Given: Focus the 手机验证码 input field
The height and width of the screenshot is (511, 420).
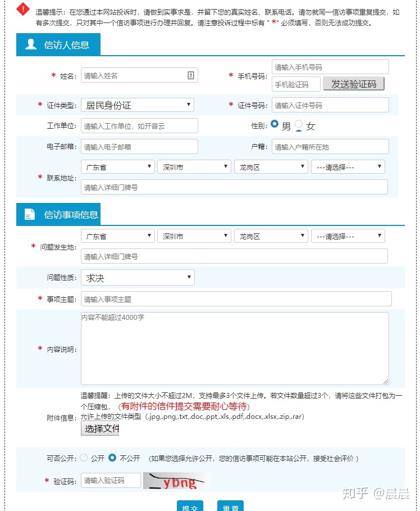Looking at the screenshot, I should tap(296, 84).
